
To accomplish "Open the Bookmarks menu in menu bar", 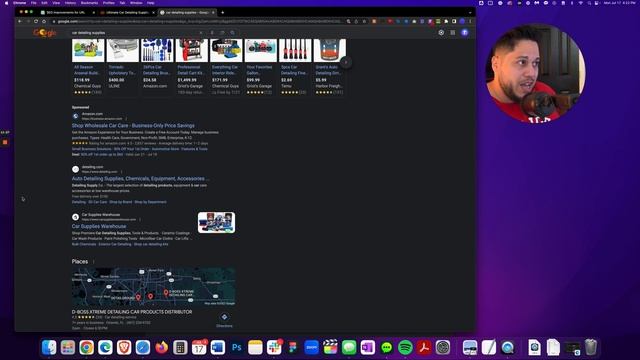I will [x=89, y=3].
